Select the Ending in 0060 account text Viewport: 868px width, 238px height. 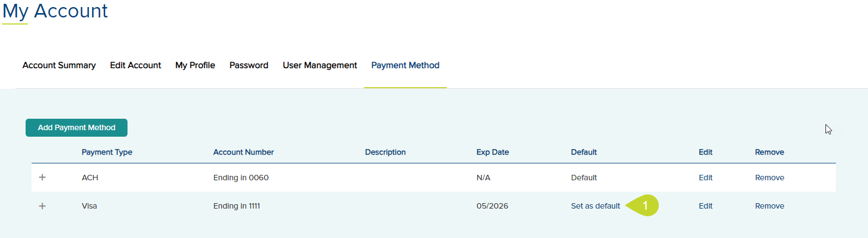point(241,178)
